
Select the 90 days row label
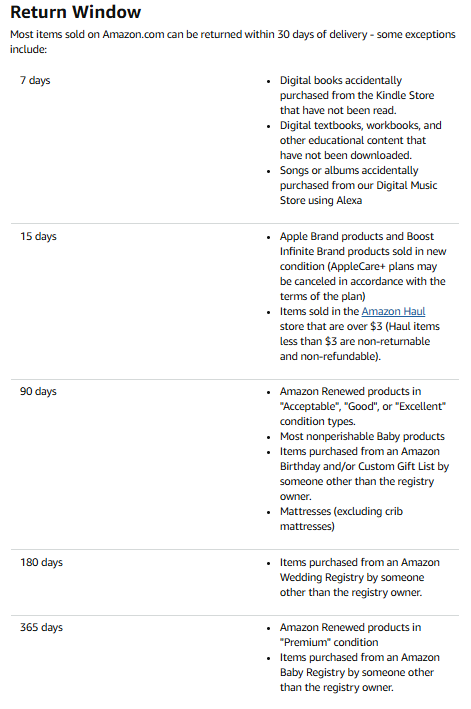tap(38, 391)
